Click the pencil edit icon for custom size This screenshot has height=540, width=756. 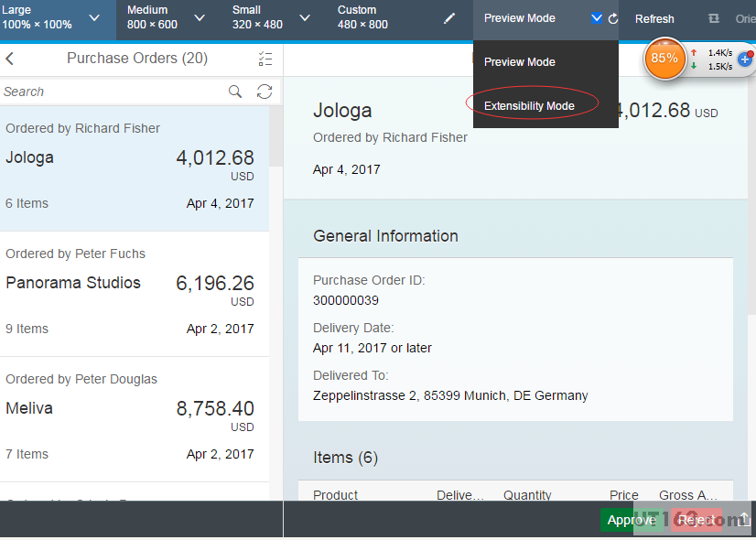pyautogui.click(x=449, y=18)
